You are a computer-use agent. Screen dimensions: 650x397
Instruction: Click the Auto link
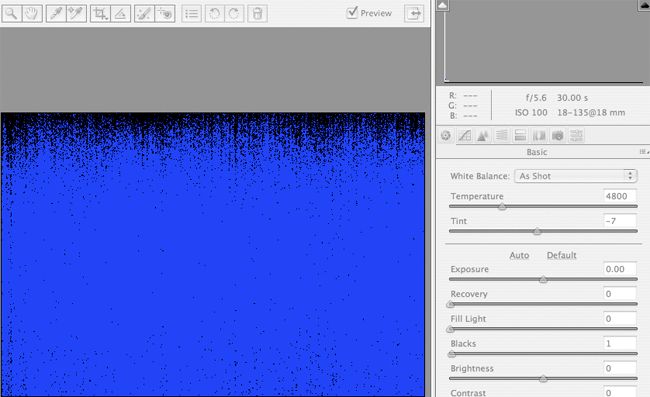click(x=519, y=255)
